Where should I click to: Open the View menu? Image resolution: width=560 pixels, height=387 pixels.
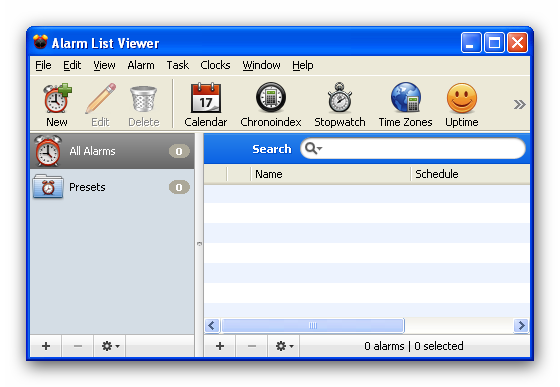104,65
